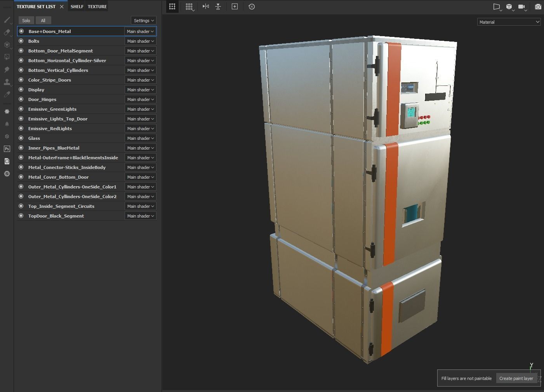Screen dimensions: 544x392
Task: Open Main shader dropdown for Outer_Metal_Cyllinders-OneSide_Color2
Action: [140, 197]
